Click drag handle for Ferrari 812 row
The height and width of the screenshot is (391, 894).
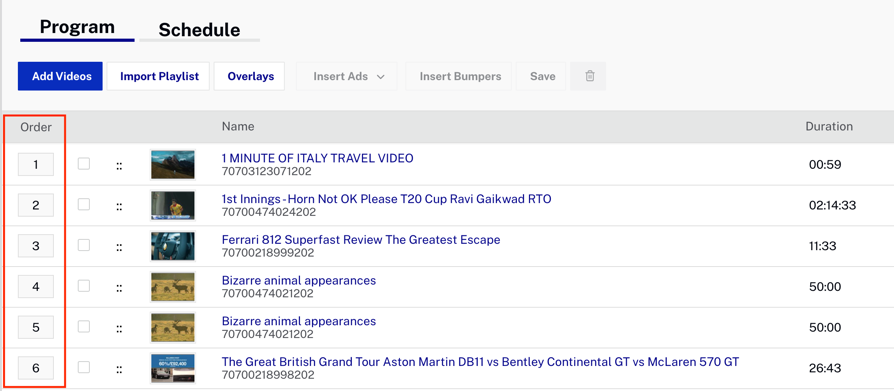coord(119,247)
